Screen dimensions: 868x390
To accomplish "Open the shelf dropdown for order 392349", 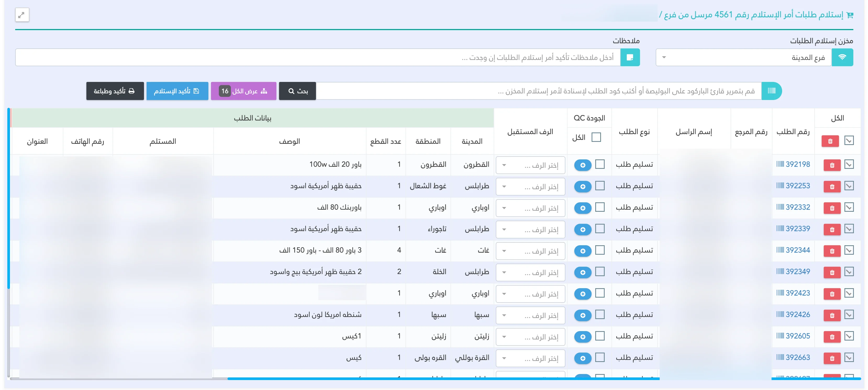I will pyautogui.click(x=530, y=272).
